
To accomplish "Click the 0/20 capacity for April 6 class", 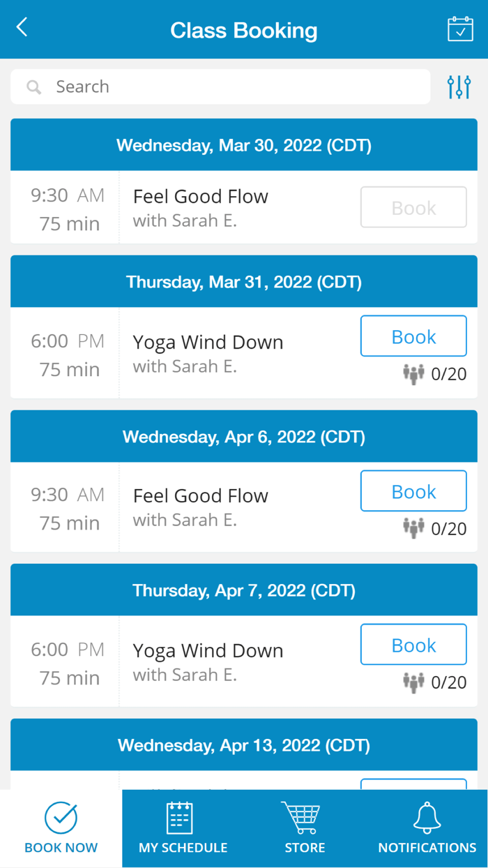I will click(x=449, y=529).
